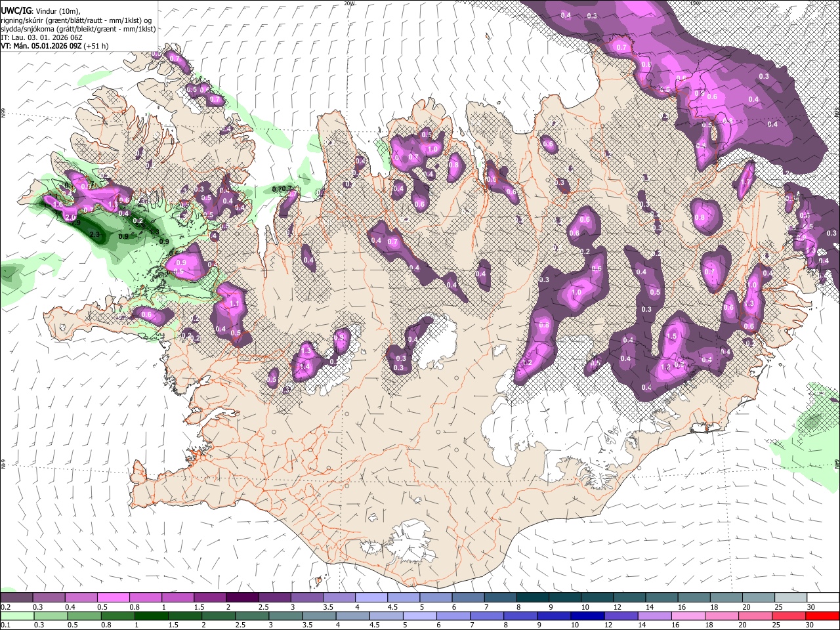Select the snow scale swatch starting at 0.2

[x=16, y=597]
